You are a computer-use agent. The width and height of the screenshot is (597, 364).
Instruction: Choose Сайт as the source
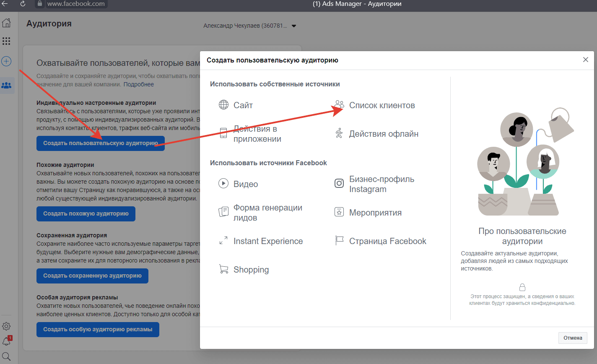click(x=243, y=105)
